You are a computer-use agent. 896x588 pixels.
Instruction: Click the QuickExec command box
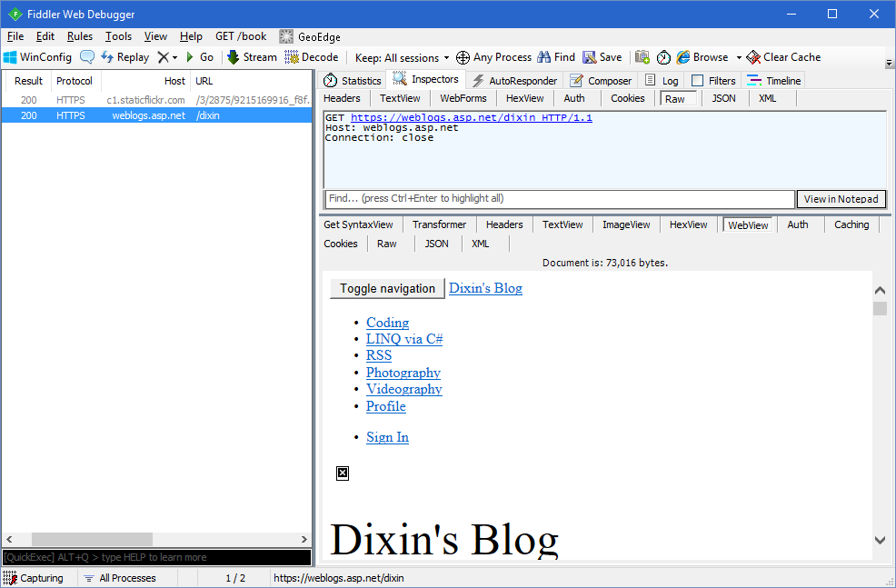coord(157,557)
